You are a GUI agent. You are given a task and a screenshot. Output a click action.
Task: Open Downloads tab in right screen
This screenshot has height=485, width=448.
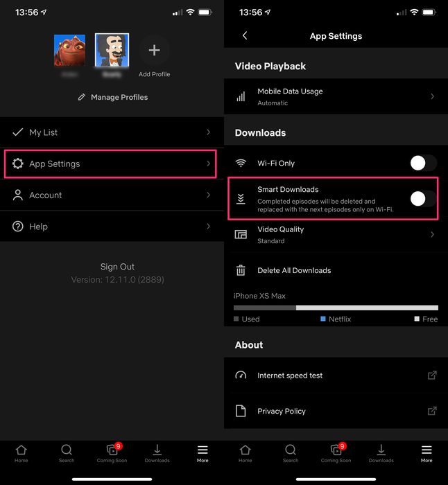coord(381,453)
